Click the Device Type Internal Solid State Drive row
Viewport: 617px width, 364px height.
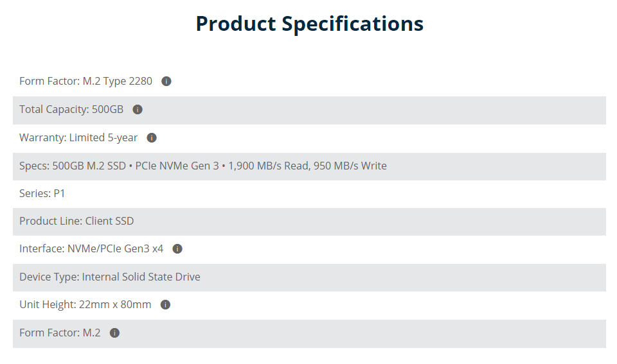pos(309,277)
